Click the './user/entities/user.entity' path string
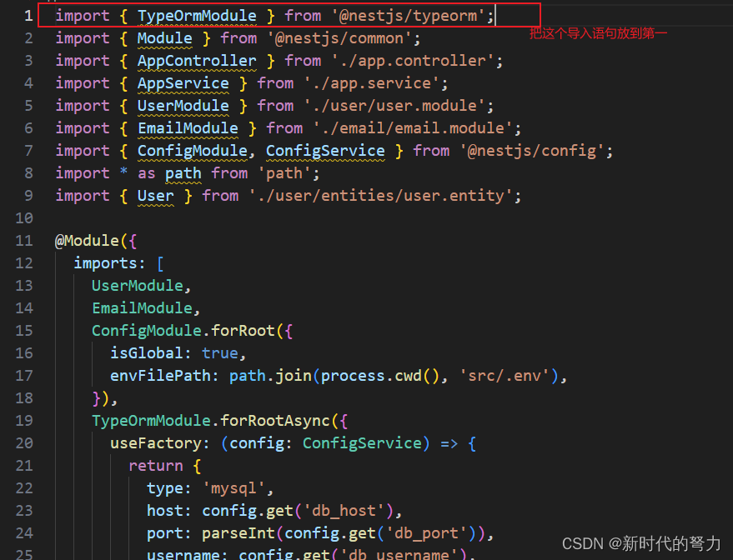 click(380, 195)
